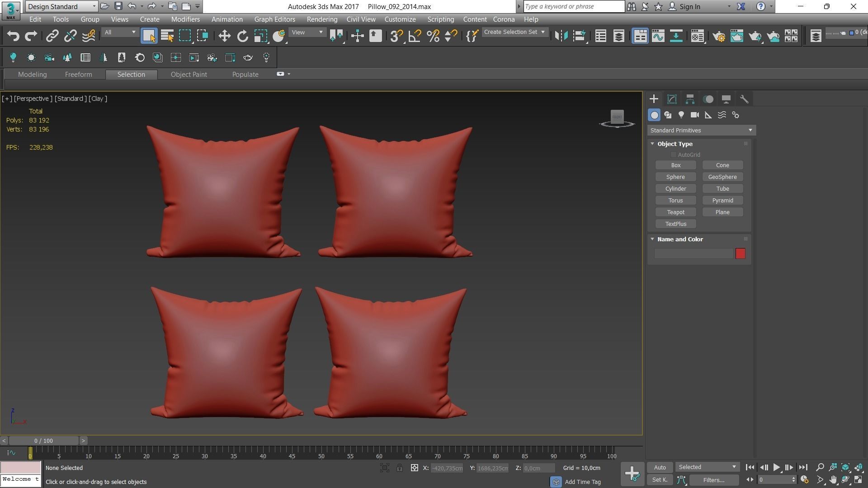Image resolution: width=868 pixels, height=488 pixels.
Task: Open the All selection filter dropdown
Action: [x=119, y=33]
